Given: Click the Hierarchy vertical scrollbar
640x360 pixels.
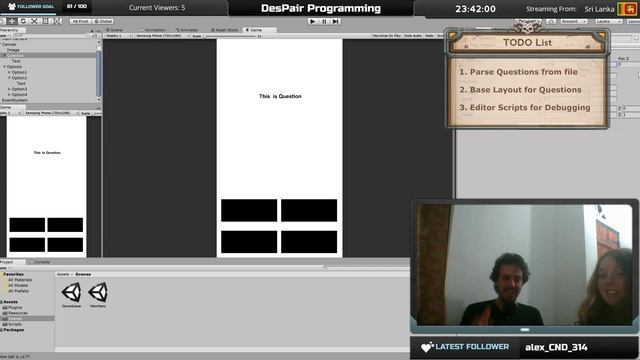Looking at the screenshot, I should [x=98, y=73].
